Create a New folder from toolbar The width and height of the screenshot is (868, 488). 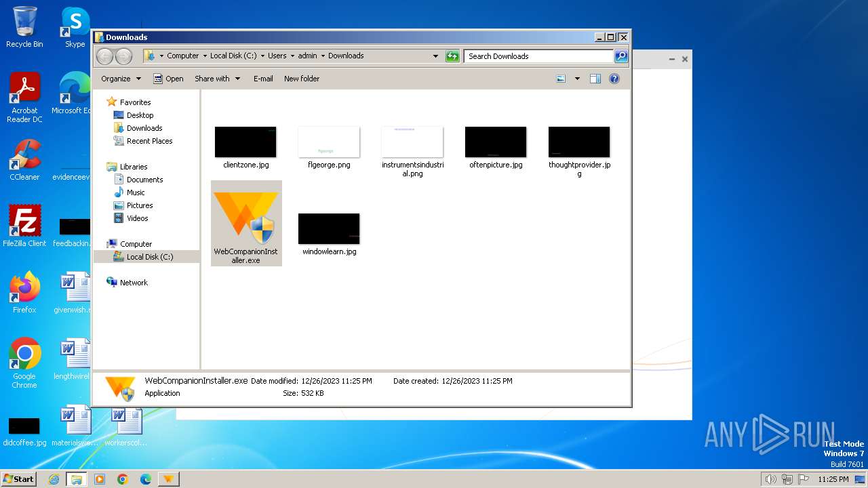click(302, 79)
